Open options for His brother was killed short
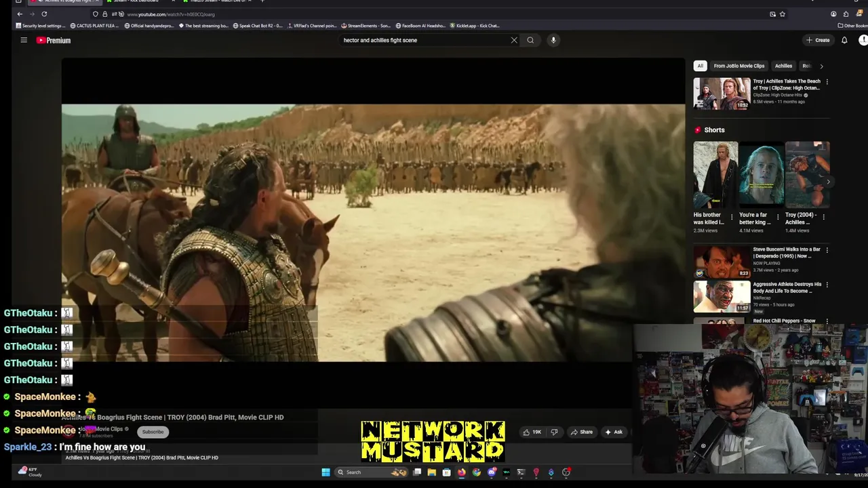 point(732,217)
